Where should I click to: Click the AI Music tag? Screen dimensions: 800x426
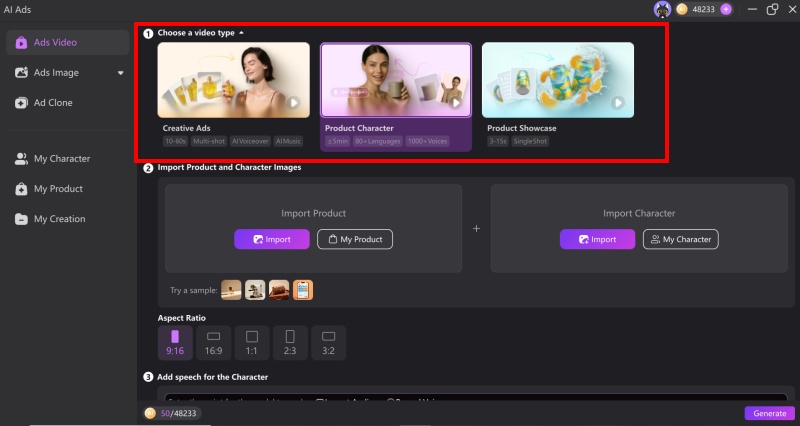(x=288, y=141)
